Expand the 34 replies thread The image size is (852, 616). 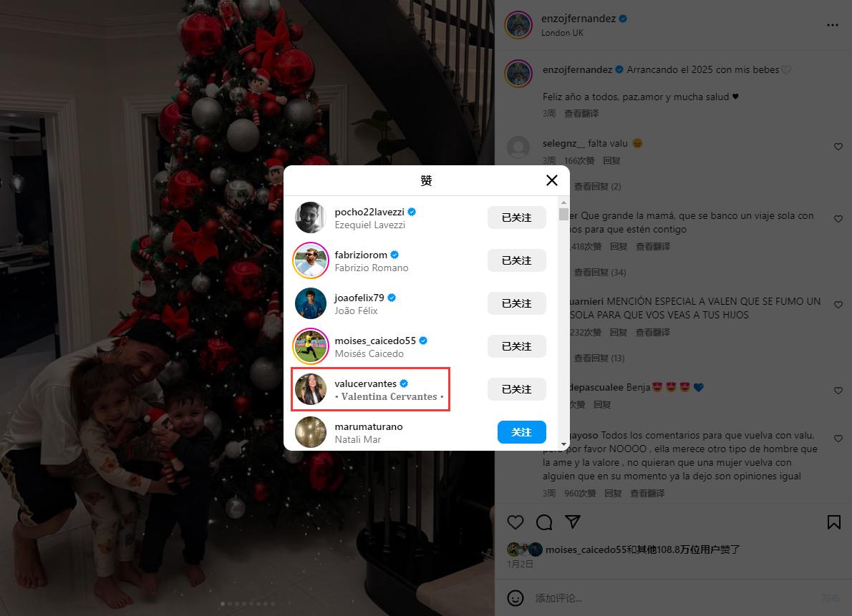(x=600, y=272)
